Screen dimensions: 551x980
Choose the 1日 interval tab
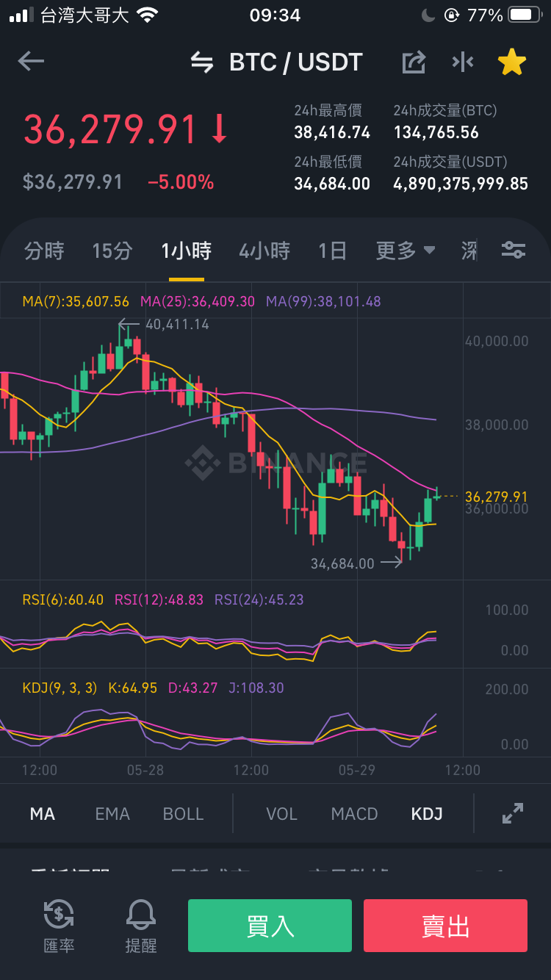pyautogui.click(x=332, y=251)
